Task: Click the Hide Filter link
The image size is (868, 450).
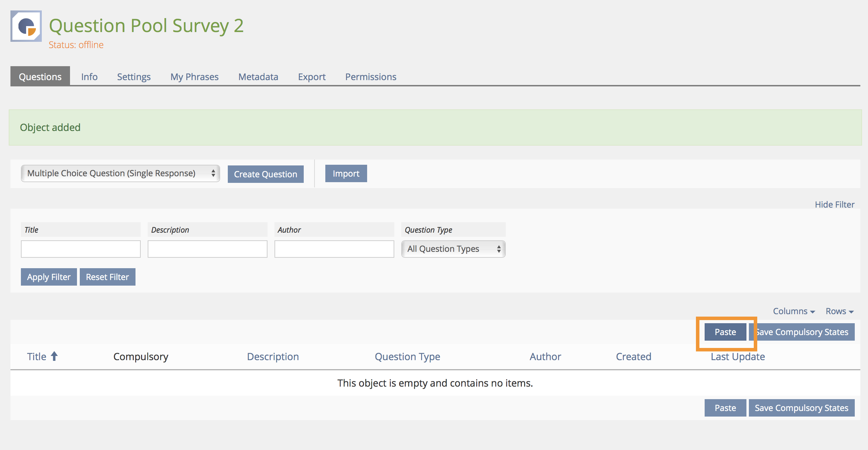Action: pyautogui.click(x=834, y=204)
